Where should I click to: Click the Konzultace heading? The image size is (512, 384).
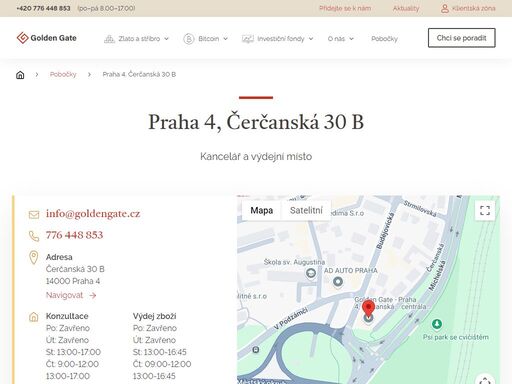coord(67,316)
